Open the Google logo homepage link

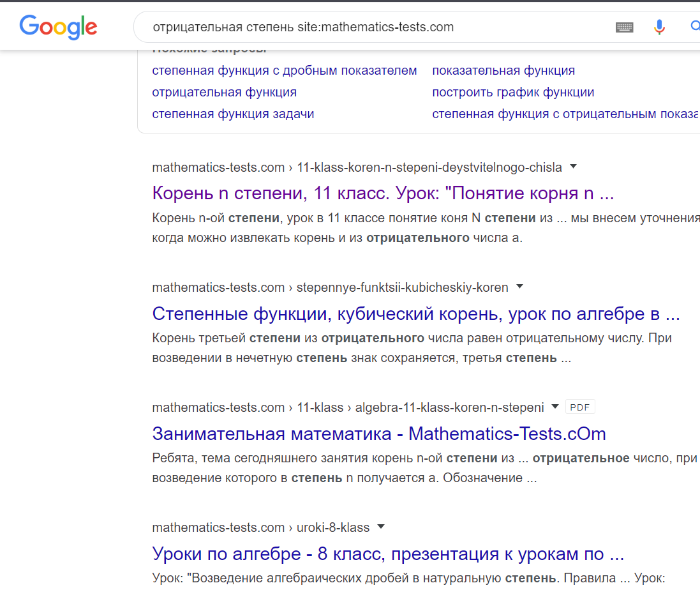point(58,27)
